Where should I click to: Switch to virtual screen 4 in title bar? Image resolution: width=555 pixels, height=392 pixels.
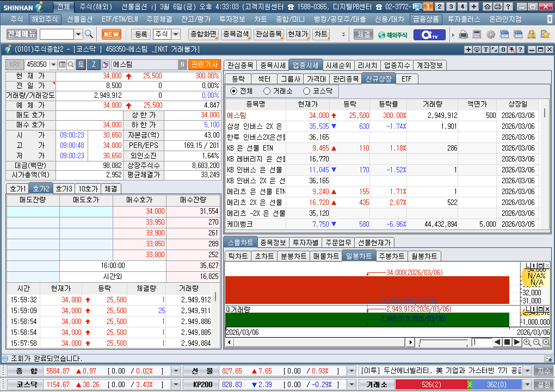(462, 7)
